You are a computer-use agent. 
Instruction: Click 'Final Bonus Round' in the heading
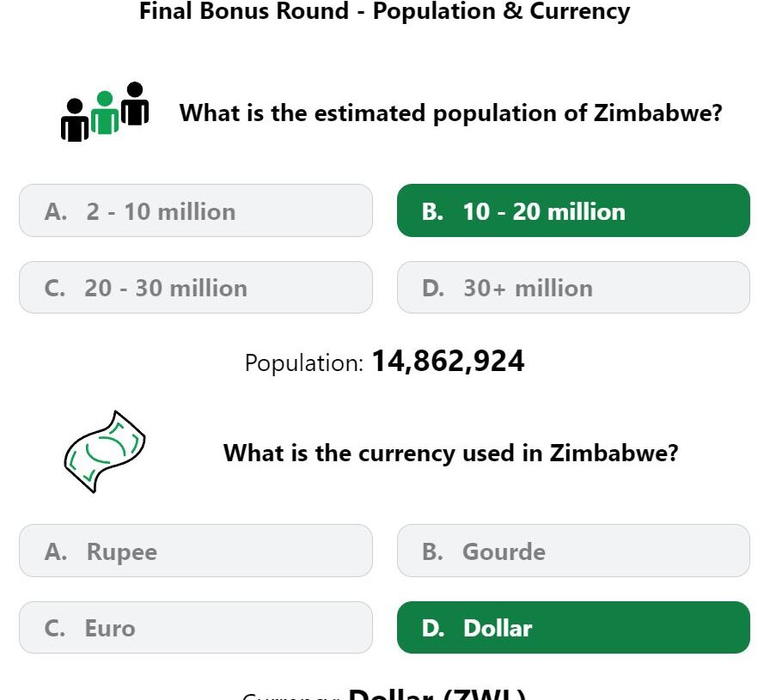[x=244, y=11]
